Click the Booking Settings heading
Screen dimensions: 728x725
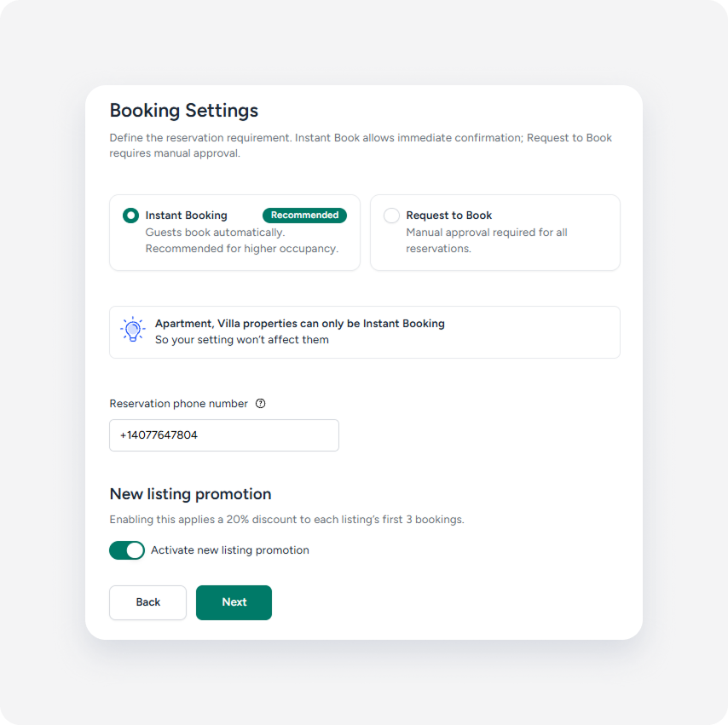184,111
